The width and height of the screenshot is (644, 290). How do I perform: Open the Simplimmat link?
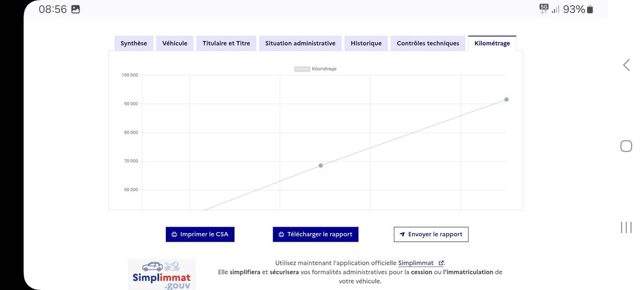(x=416, y=263)
